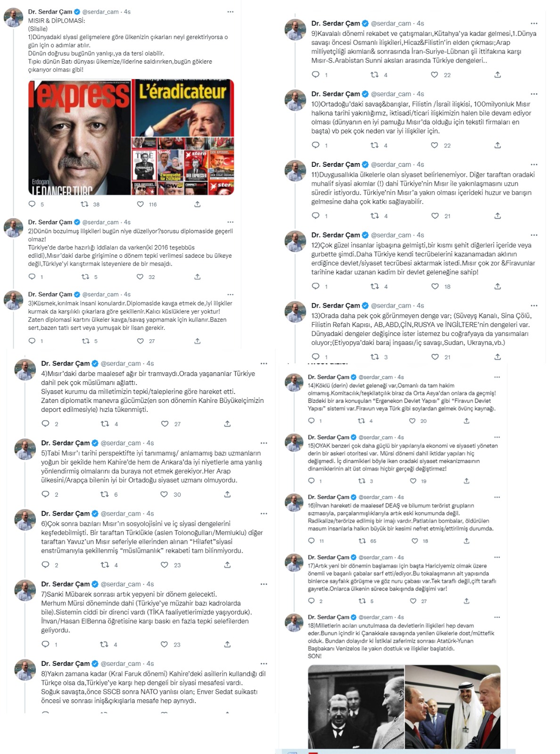Share the tweet starting with 3)Küsmek,kırılmak

coord(198,341)
